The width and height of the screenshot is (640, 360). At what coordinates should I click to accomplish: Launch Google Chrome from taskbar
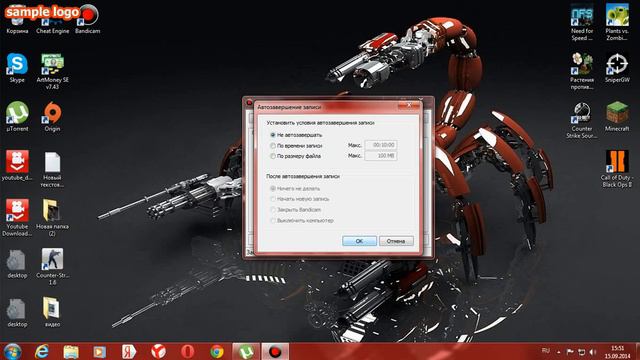pyautogui.click(x=217, y=351)
